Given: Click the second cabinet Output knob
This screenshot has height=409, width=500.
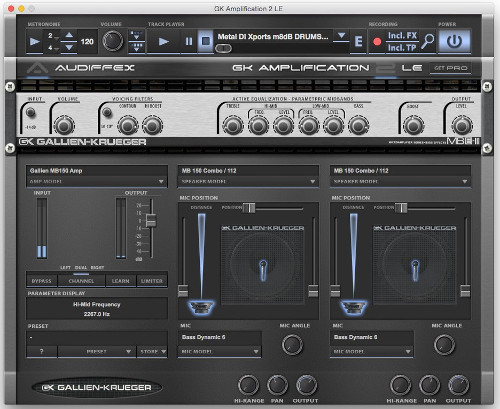Looking at the screenshot, I should [459, 385].
